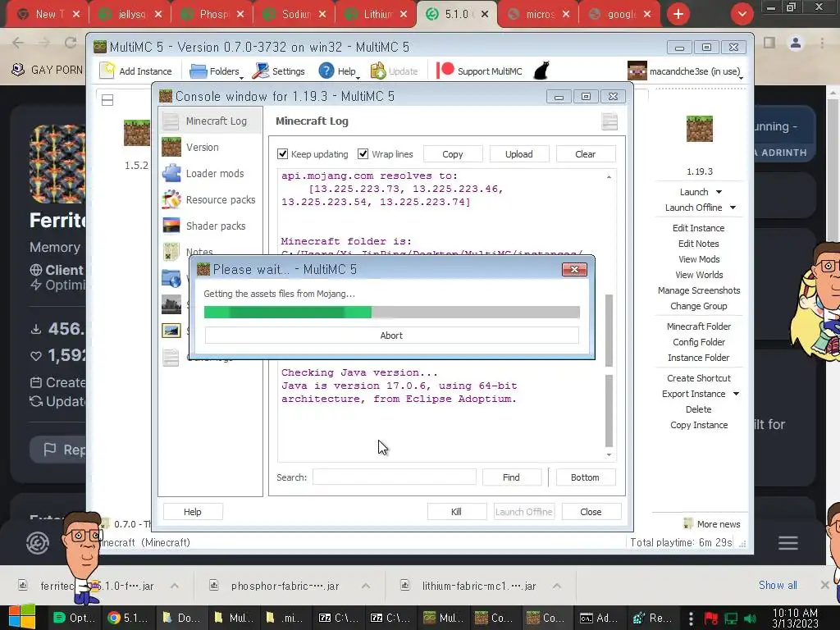Click Show all downloads
This screenshot has height=630, width=840.
tap(778, 586)
